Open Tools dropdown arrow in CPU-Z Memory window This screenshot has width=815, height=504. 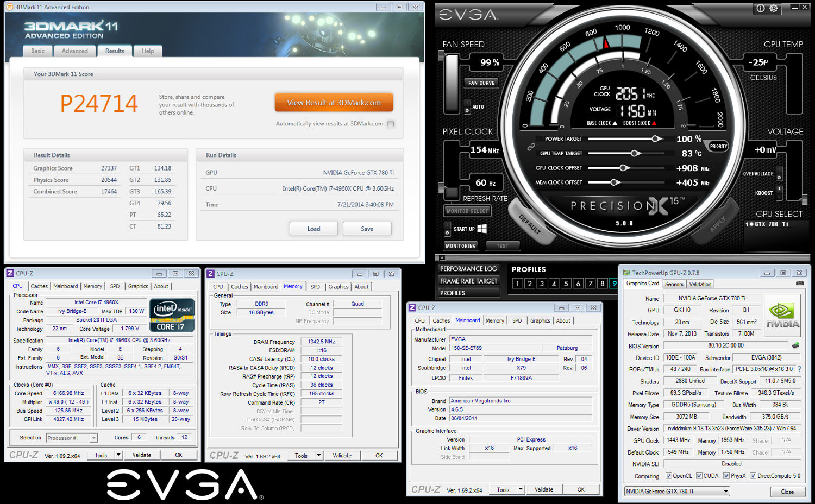point(319,456)
